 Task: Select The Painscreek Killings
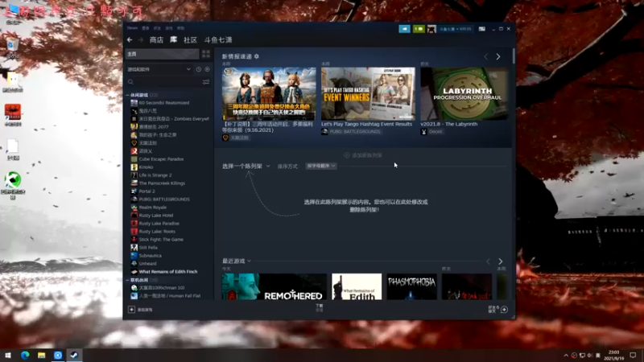162,183
